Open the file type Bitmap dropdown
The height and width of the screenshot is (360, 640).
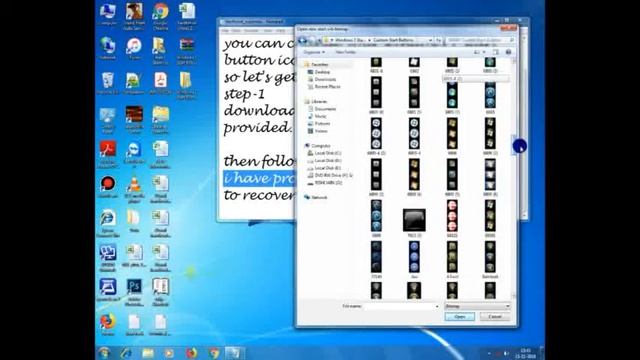[x=477, y=306]
